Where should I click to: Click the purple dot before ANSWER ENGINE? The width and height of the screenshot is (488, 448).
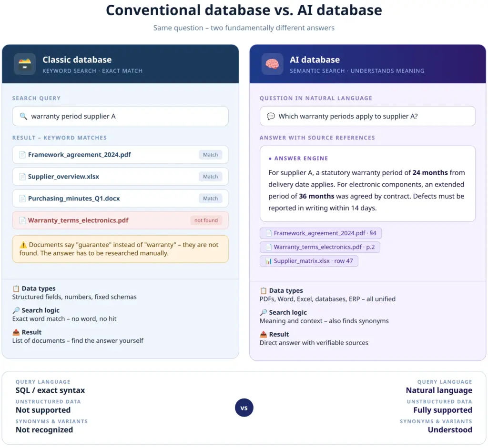pyautogui.click(x=270, y=159)
